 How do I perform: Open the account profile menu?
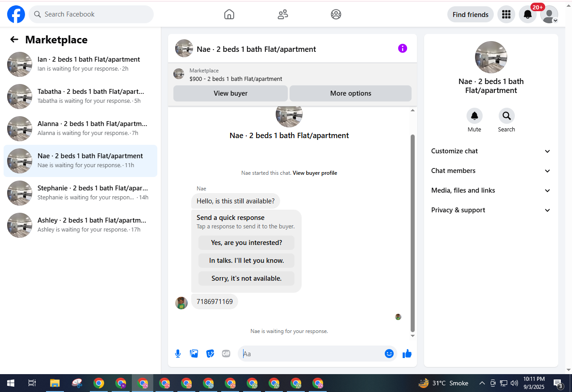[x=549, y=14]
